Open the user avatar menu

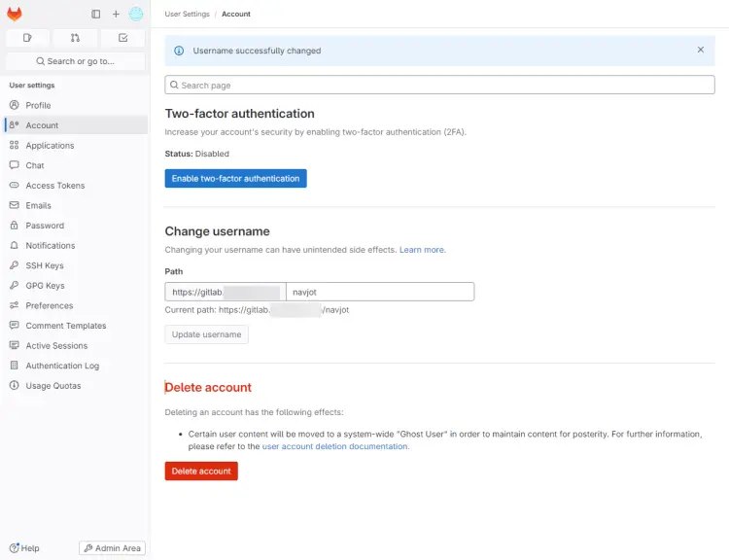pyautogui.click(x=136, y=14)
